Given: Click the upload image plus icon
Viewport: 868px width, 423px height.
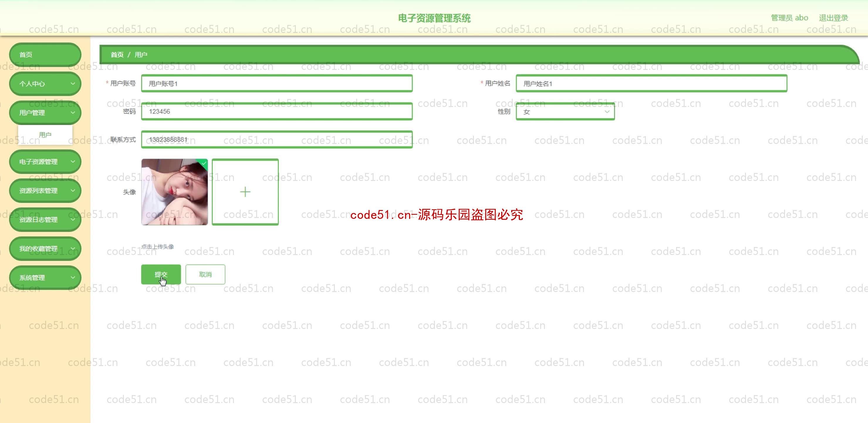Looking at the screenshot, I should (x=245, y=192).
